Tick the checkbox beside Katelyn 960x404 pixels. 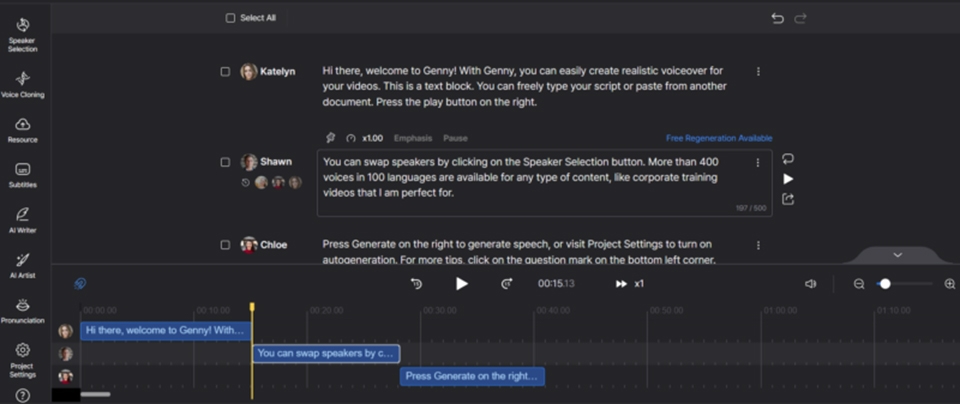click(x=226, y=72)
